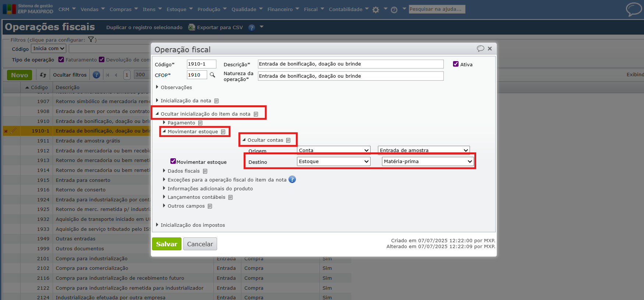This screenshot has width=644, height=300.
Task: Click Ocultar filtros button
Action: pyautogui.click(x=70, y=75)
